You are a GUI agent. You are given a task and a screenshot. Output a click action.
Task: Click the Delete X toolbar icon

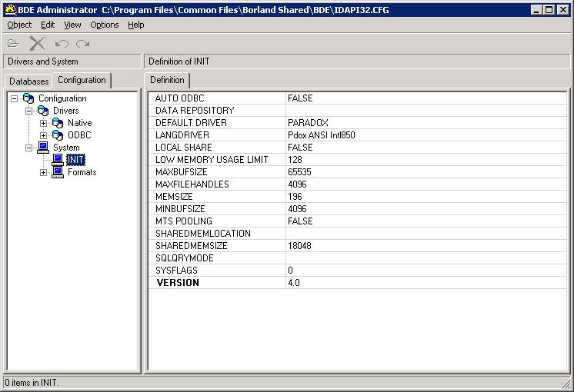[37, 43]
